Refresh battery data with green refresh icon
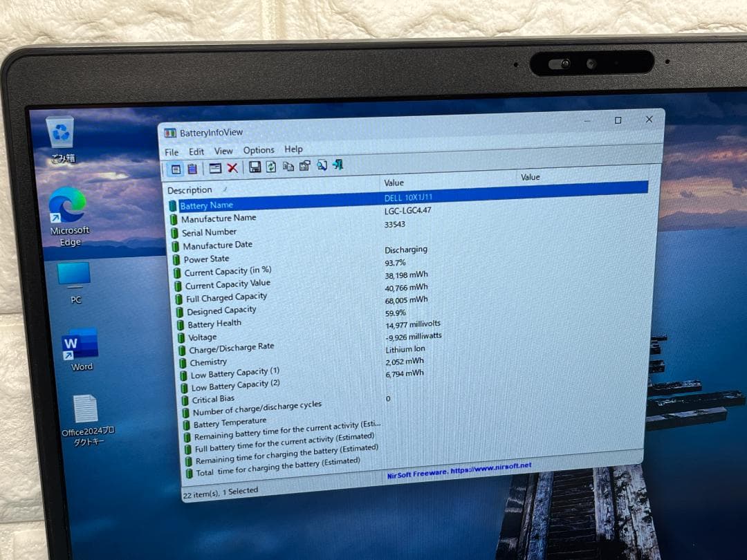The image size is (747, 560). 270,167
